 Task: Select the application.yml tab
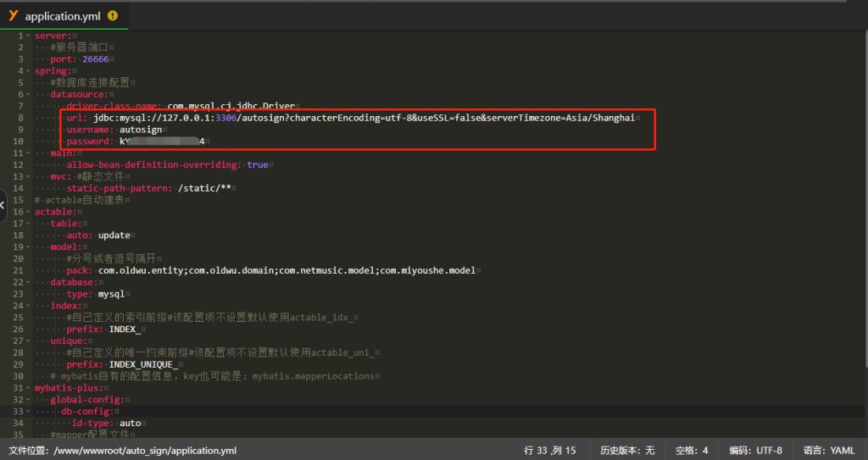point(64,16)
